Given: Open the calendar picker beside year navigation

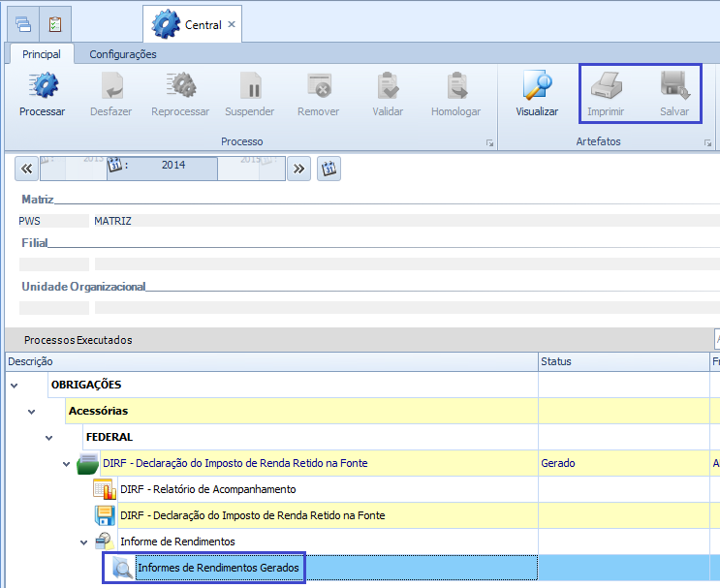Looking at the screenshot, I should coord(329,169).
